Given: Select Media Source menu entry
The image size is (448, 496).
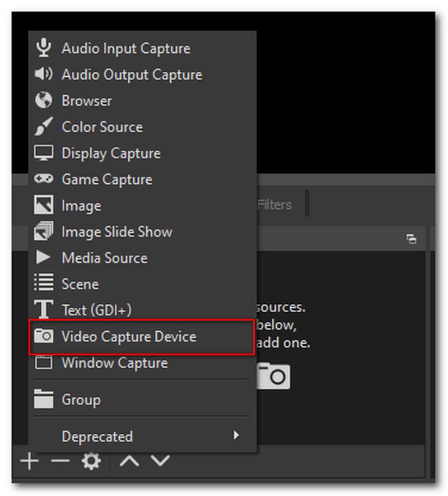Looking at the screenshot, I should (x=142, y=258).
